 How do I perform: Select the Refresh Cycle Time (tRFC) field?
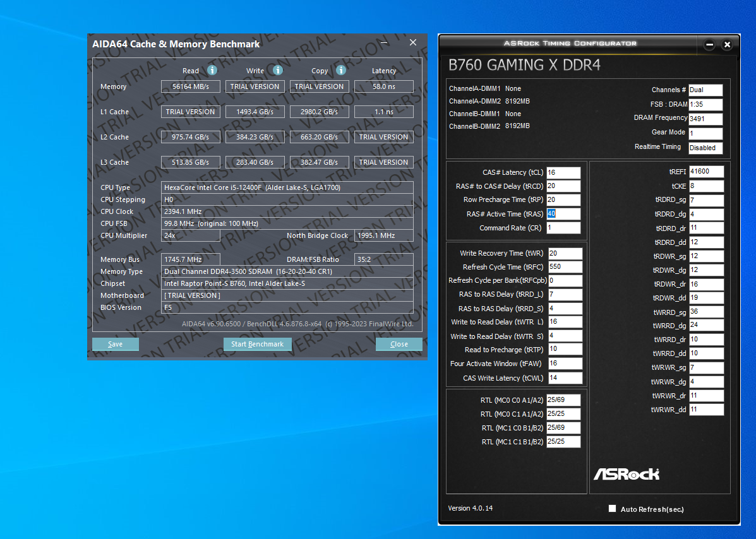point(565,267)
